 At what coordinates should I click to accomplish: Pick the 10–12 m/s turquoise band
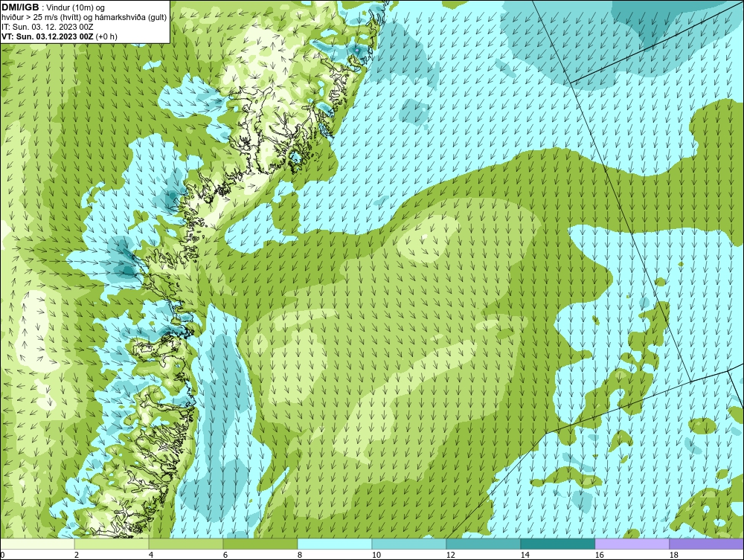click(x=409, y=544)
